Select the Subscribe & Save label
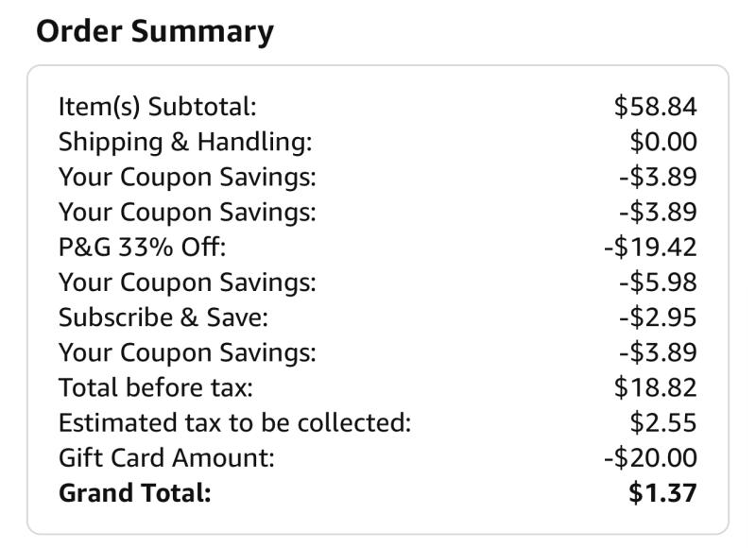This screenshot has width=756, height=548. (163, 317)
